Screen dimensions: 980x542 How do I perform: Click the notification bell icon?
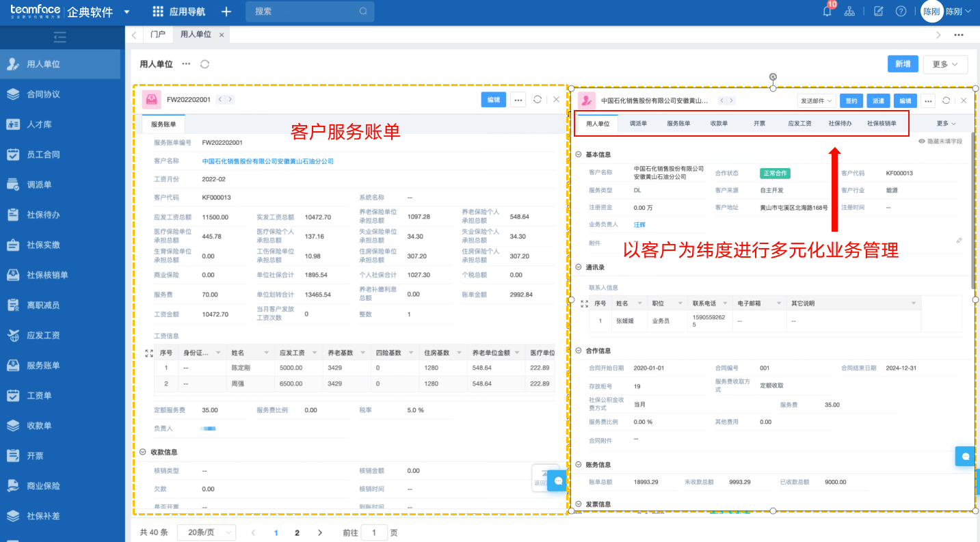click(827, 12)
